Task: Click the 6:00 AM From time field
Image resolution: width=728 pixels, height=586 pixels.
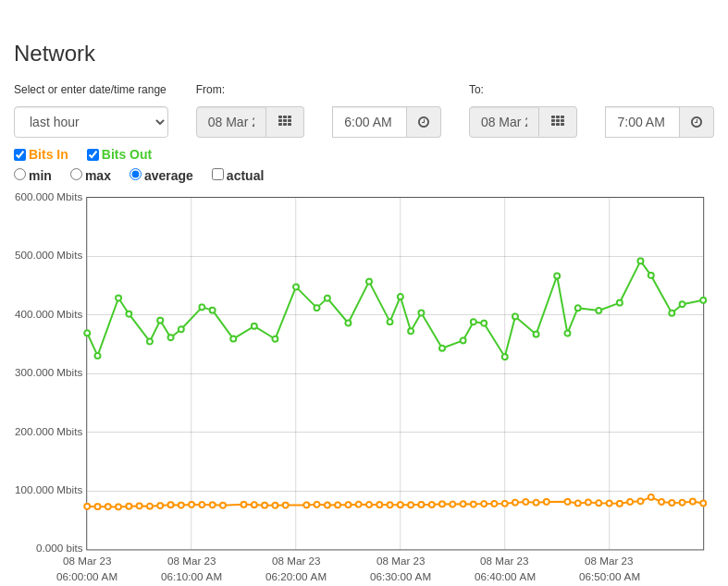Action: [x=370, y=122]
